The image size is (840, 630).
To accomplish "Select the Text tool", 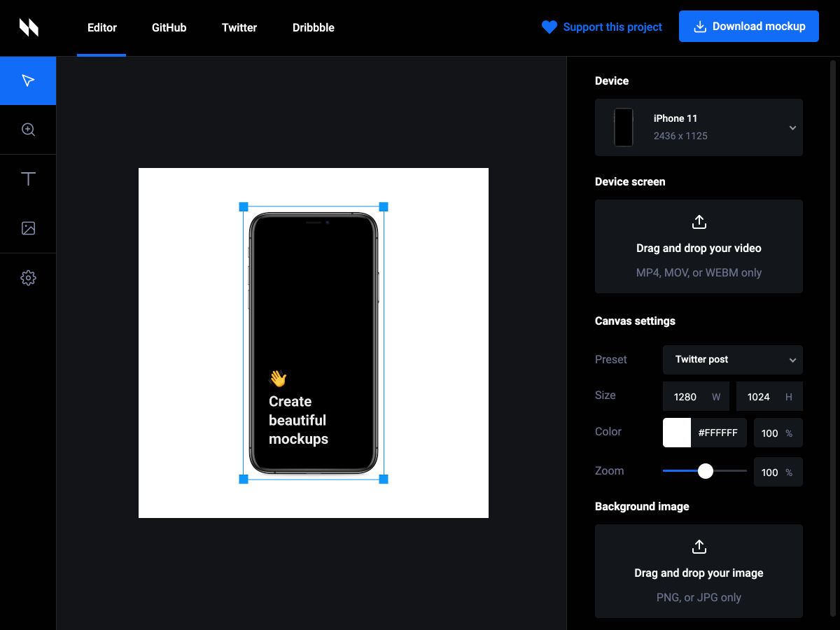I will (28, 179).
